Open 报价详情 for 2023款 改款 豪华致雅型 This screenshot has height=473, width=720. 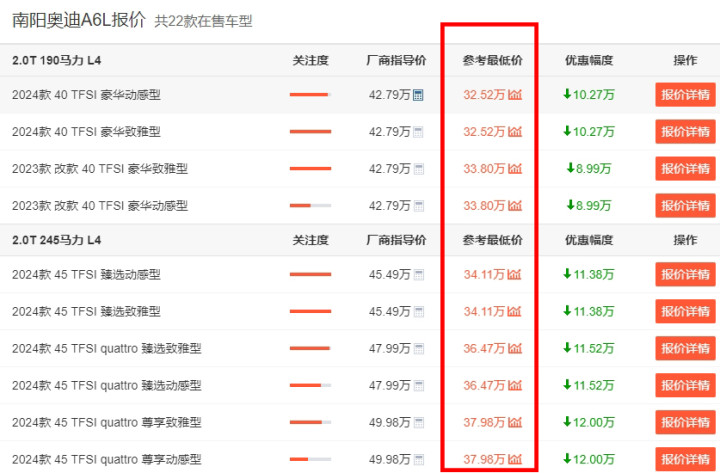click(x=685, y=169)
